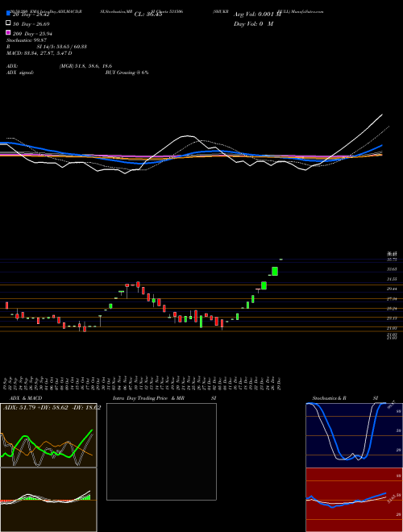
Task: Click the 'Stochastics & R' panel title
Action: (330, 398)
